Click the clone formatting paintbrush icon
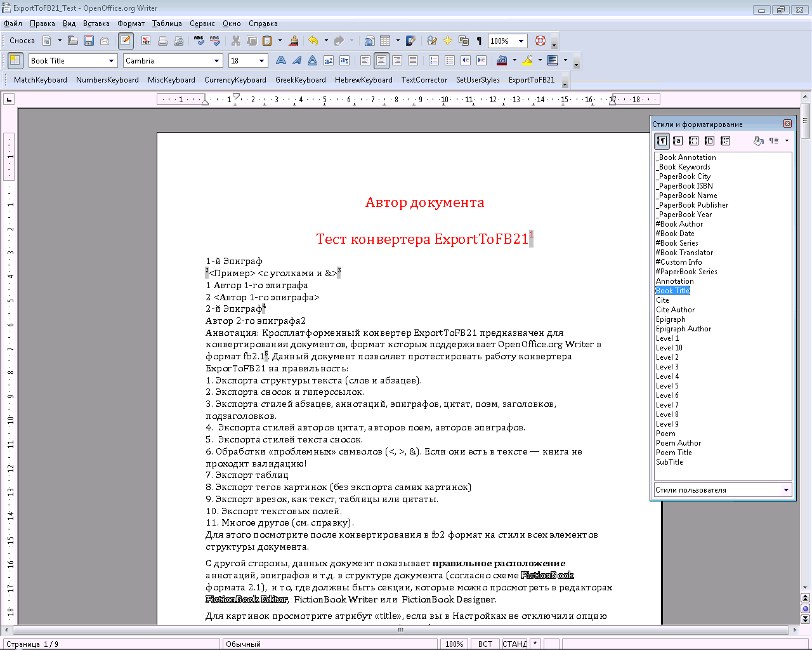The image size is (812, 650). click(294, 41)
